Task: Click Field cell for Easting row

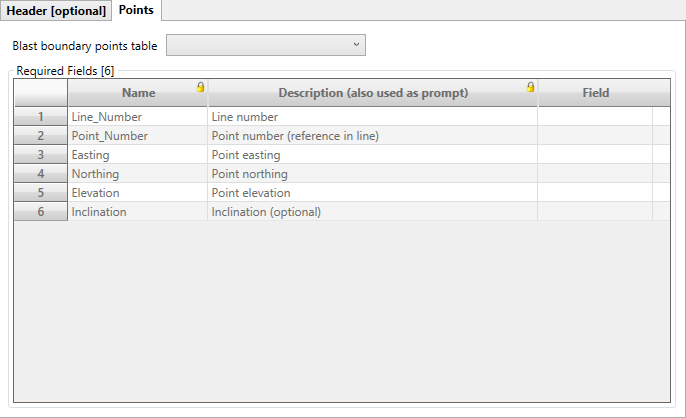Action: (x=595, y=155)
